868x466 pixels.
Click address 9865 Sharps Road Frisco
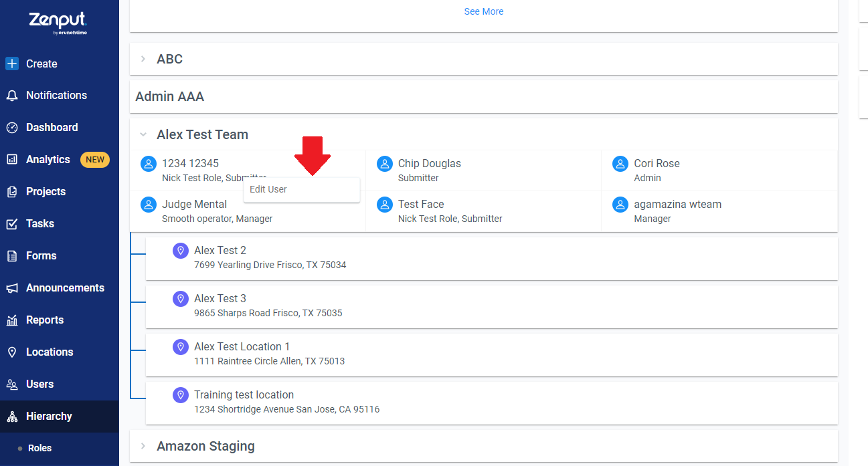tap(268, 313)
